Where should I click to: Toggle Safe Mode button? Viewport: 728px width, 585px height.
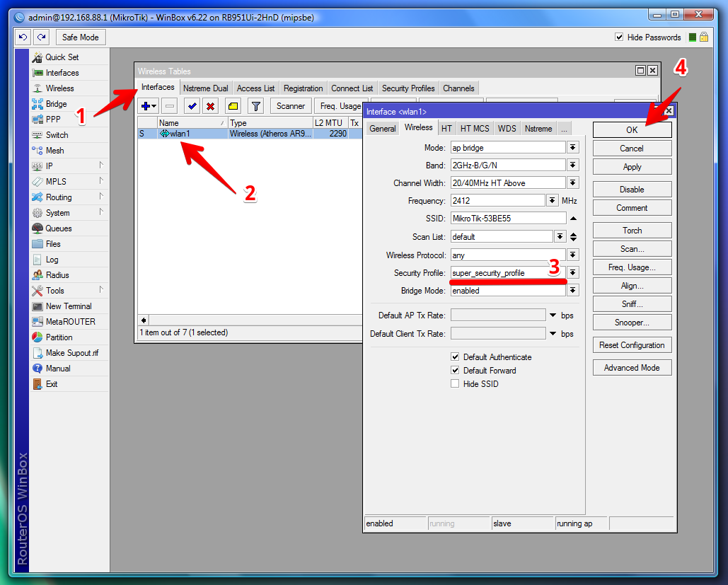point(81,37)
